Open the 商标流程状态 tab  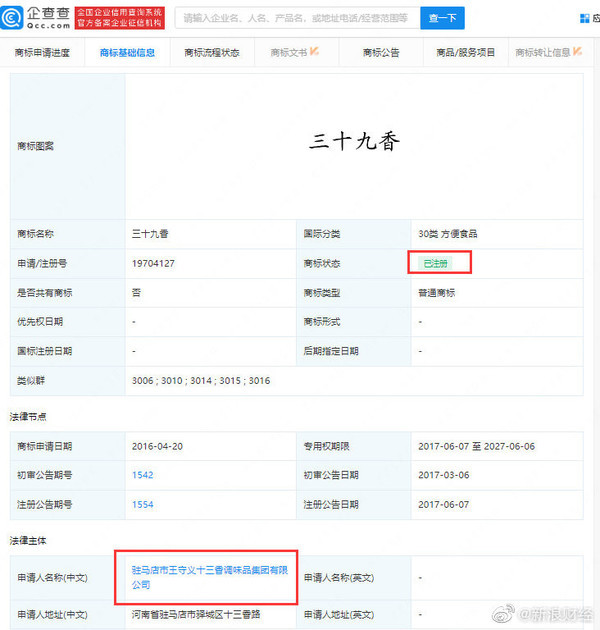tap(212, 53)
